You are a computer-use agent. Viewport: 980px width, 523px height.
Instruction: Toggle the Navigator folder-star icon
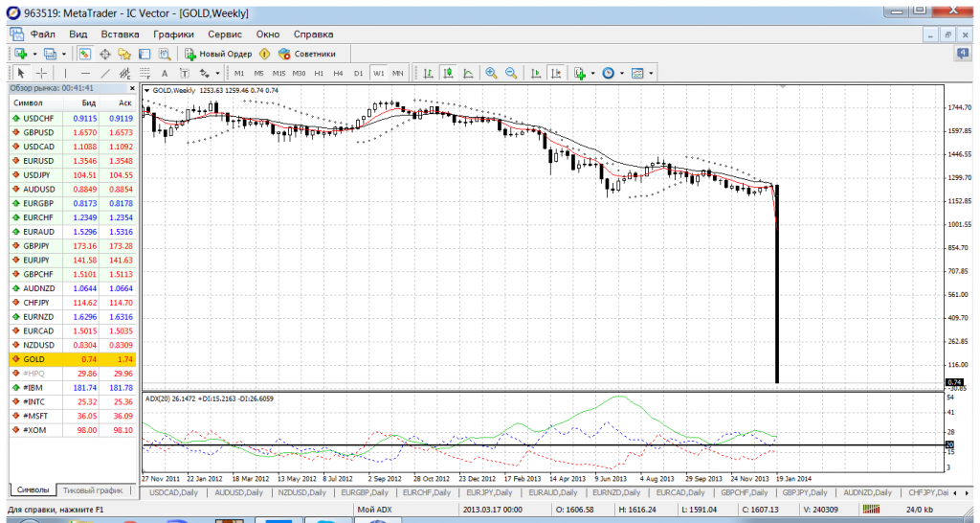(x=124, y=54)
